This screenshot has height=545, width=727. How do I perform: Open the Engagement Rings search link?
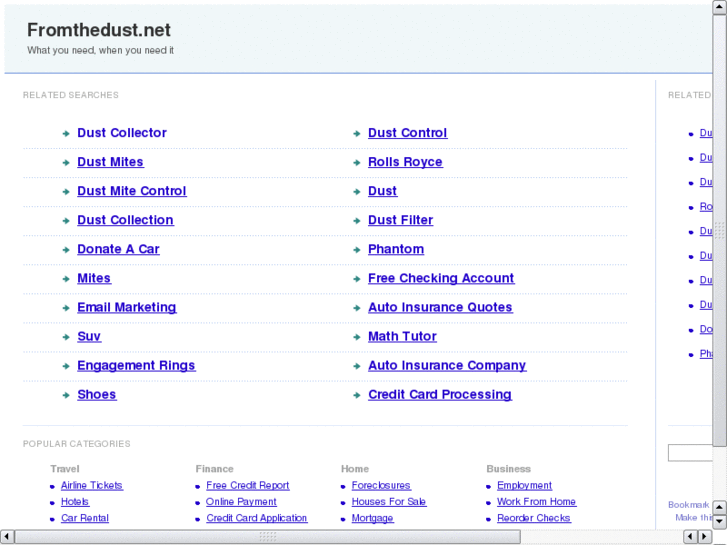point(136,366)
